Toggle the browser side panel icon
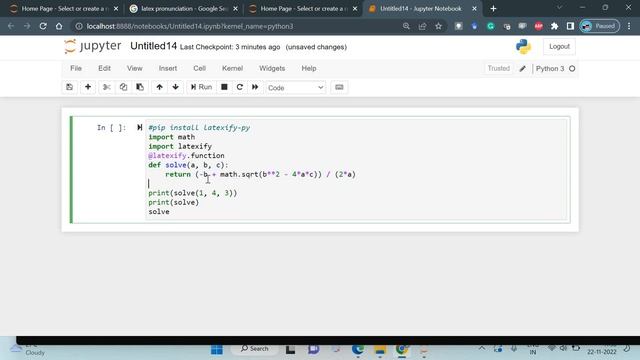The image size is (640, 360). point(570,26)
